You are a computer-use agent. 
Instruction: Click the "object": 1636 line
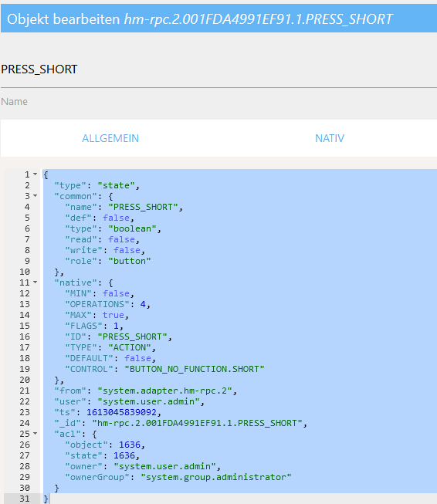pos(105,445)
